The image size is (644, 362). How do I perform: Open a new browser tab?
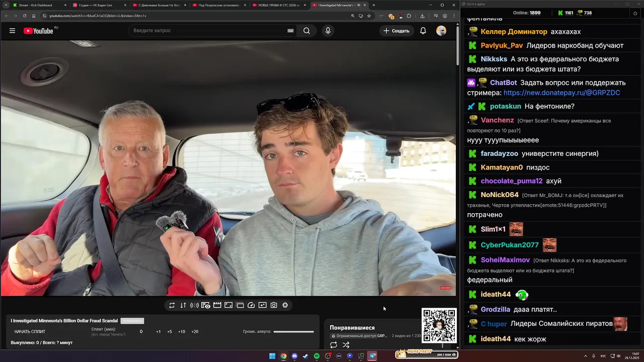tap(373, 5)
